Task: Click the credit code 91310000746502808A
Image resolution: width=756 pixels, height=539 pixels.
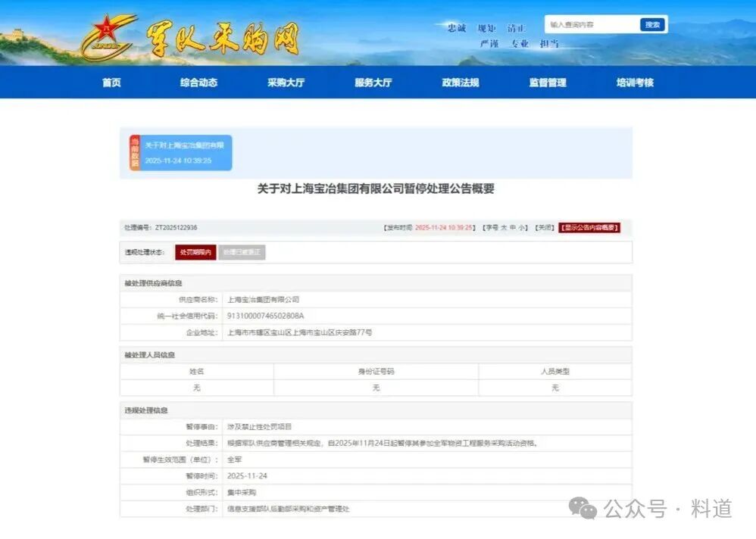Action: [266, 316]
